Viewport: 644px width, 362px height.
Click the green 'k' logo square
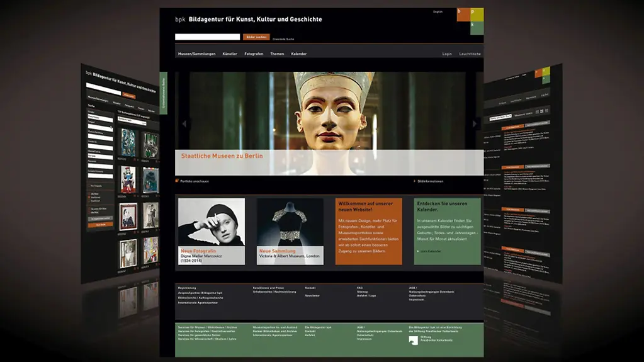pyautogui.click(x=477, y=28)
